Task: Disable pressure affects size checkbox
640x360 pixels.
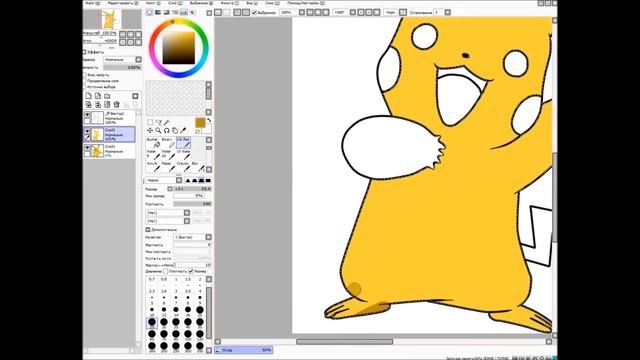Action: 191,271
